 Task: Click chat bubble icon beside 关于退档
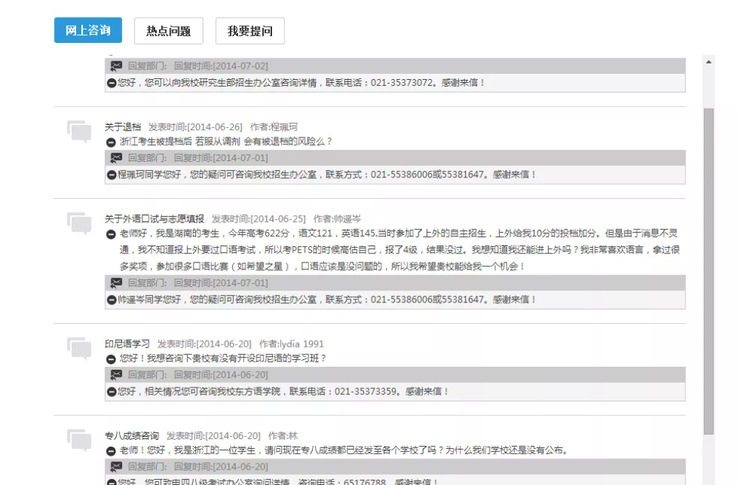coord(79,131)
